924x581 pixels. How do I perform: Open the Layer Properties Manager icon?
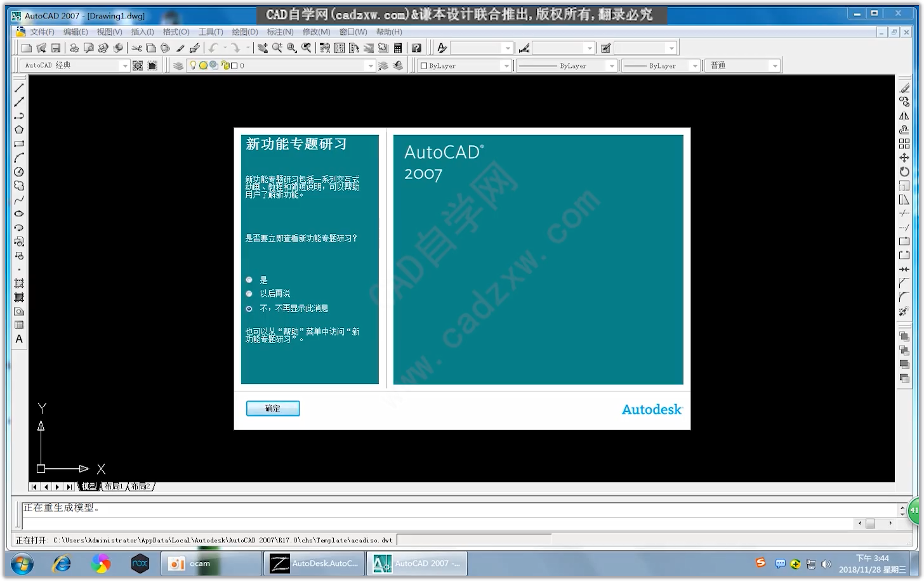[x=178, y=65]
